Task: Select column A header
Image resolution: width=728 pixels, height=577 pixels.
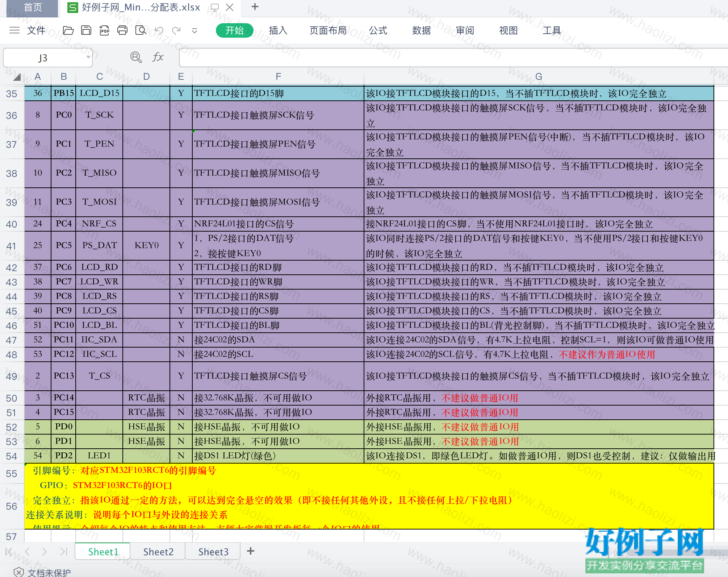Action: [38, 77]
